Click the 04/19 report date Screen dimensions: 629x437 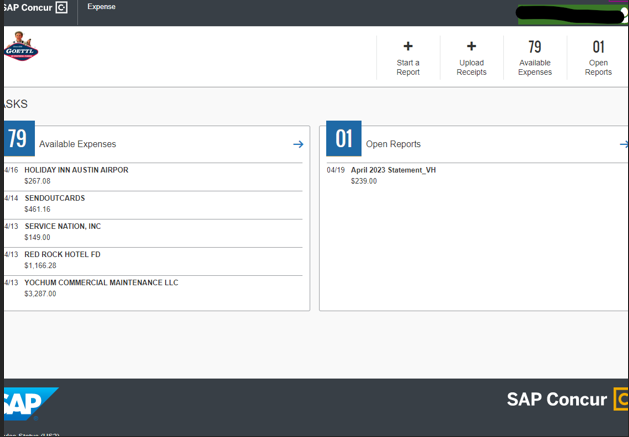pos(335,170)
